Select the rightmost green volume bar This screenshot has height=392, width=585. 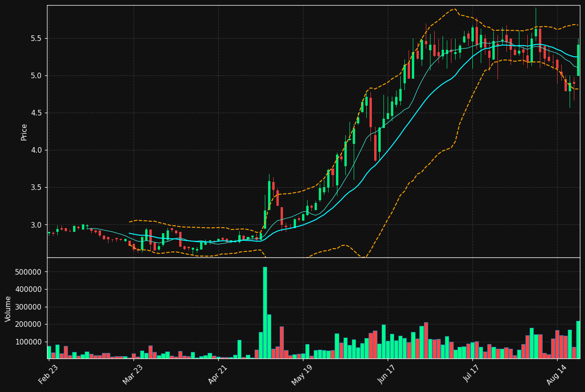coord(578,339)
